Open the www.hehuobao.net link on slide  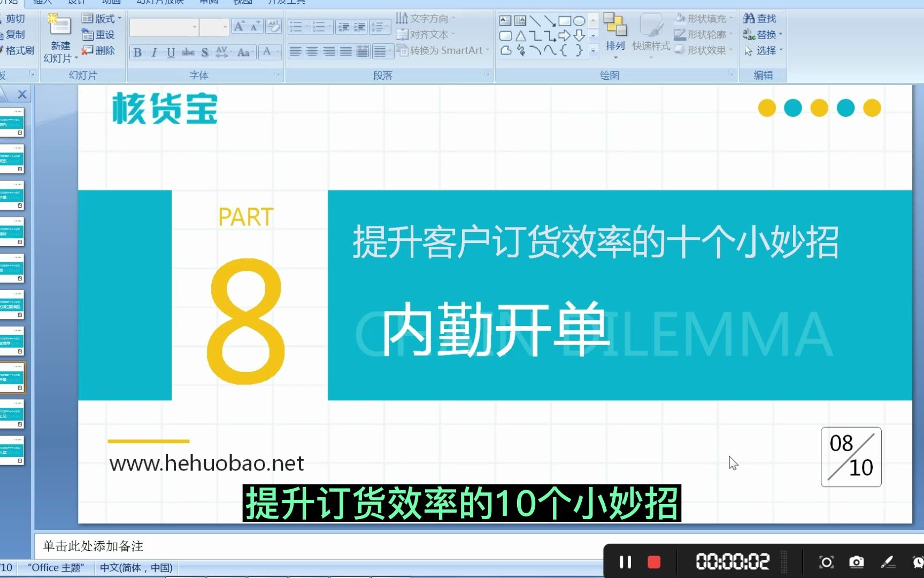tap(206, 463)
